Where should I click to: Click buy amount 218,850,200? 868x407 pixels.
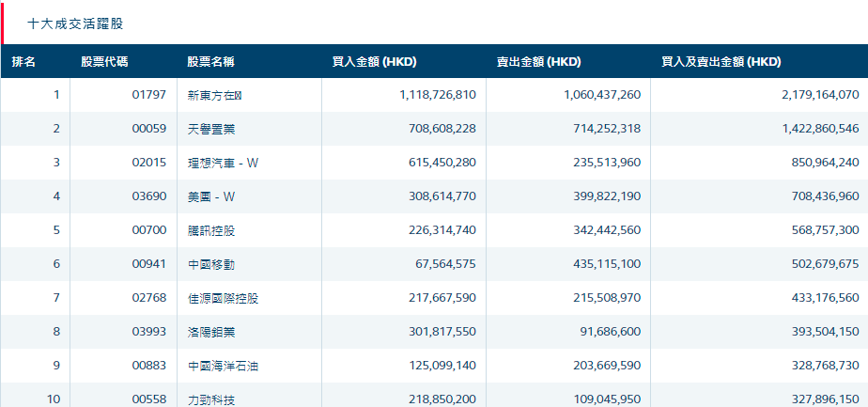click(442, 399)
